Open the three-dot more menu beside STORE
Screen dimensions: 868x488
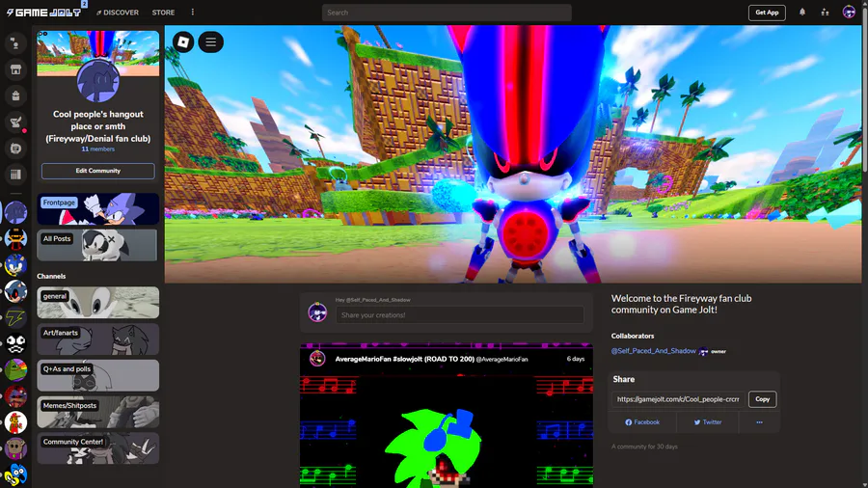pos(193,13)
